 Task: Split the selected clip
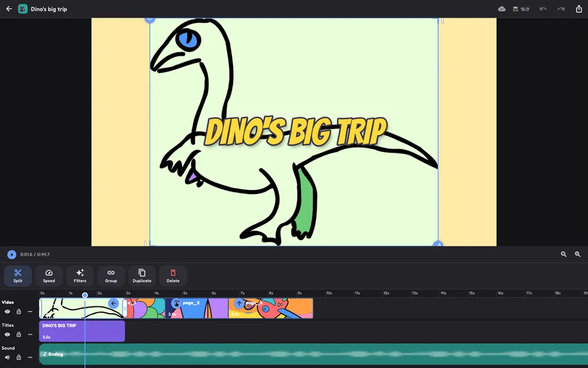[18, 276]
